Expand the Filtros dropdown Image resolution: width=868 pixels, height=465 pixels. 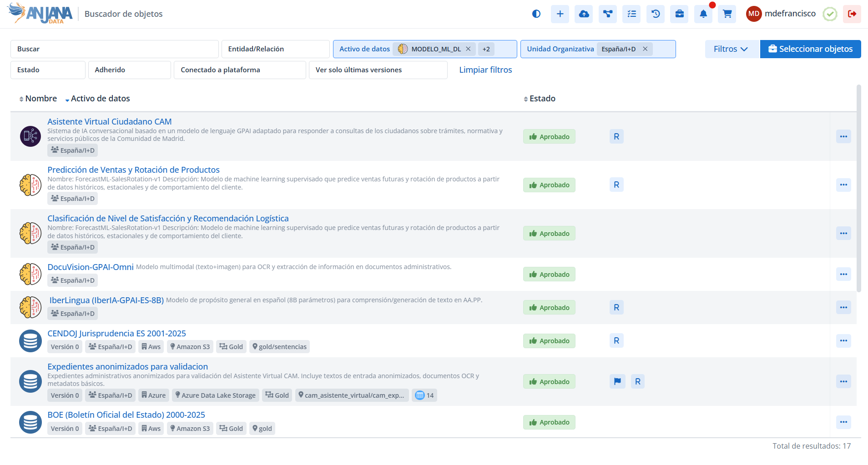[731, 49]
